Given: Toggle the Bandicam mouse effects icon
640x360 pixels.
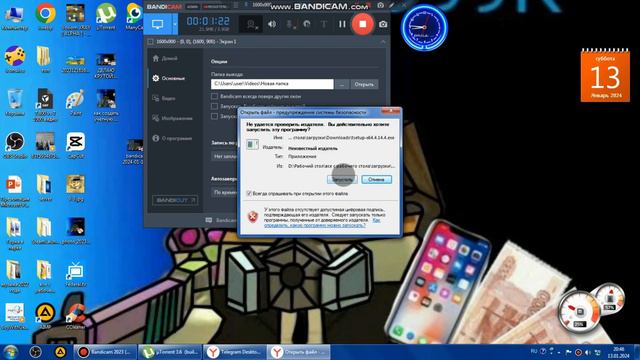Looking at the screenshot, I should 307,24.
